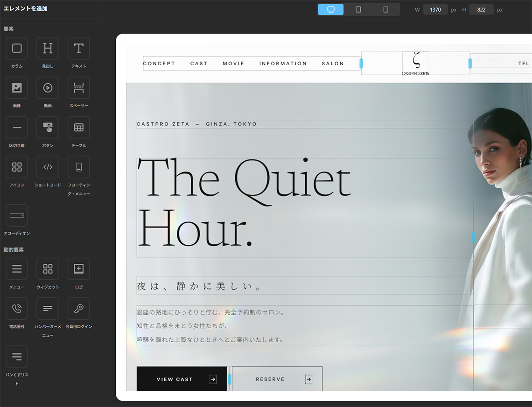Pick the ウィジェット widget element
Viewport: 532px width, 407px height.
pos(48,269)
